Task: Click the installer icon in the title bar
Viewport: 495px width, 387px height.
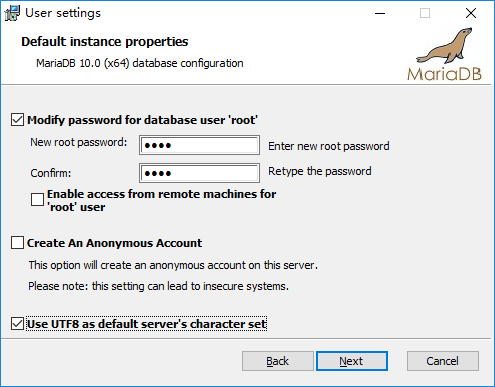Action: pyautogui.click(x=12, y=13)
